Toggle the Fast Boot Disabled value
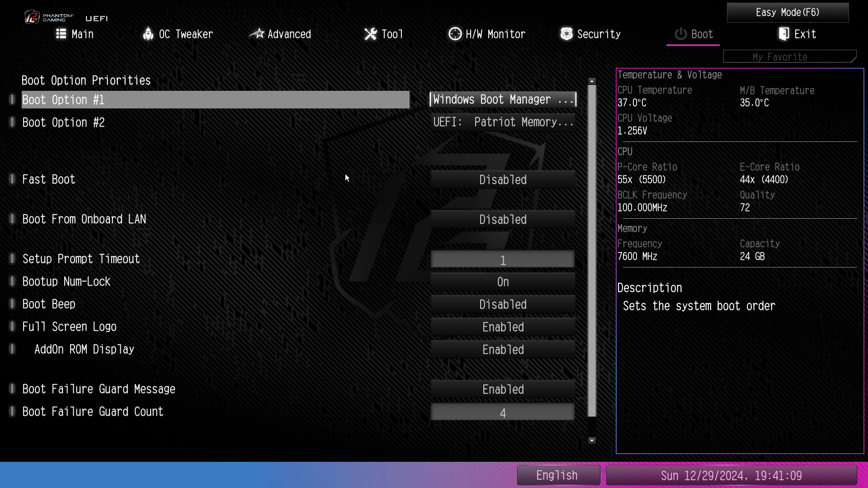The height and width of the screenshot is (488, 868). (503, 180)
